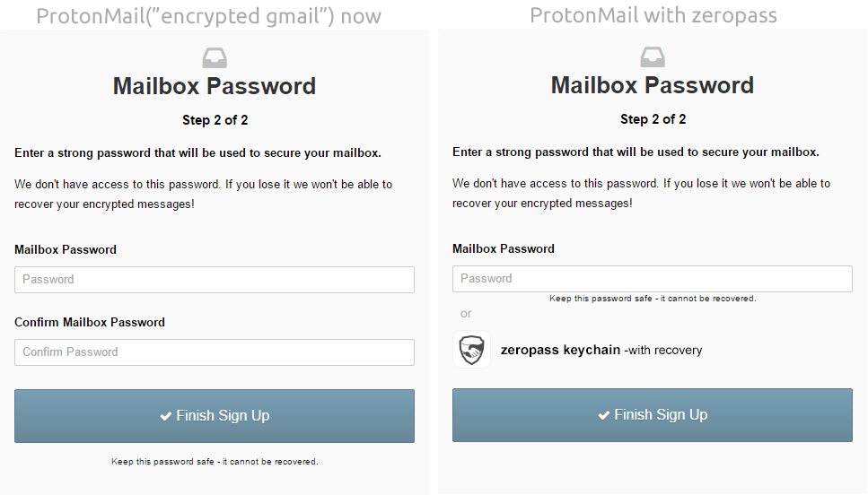The width and height of the screenshot is (868, 495).
Task: Choose the zeropass keychain option
Action: point(560,350)
